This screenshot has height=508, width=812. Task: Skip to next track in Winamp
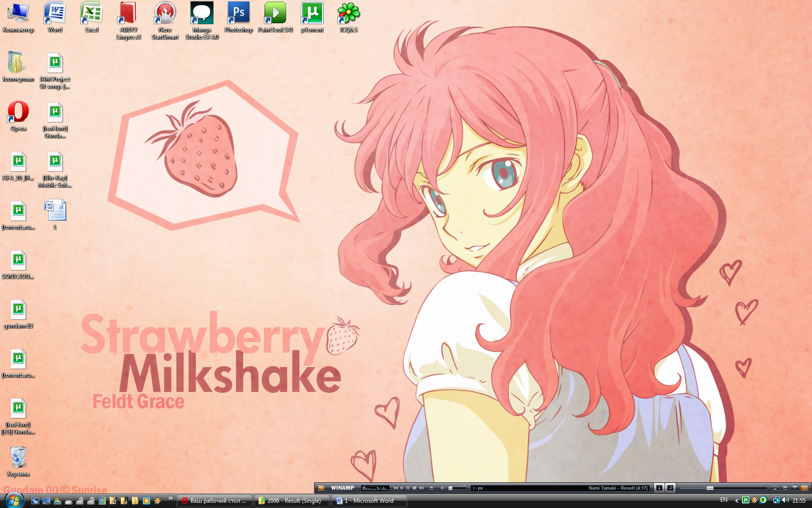coord(421,488)
